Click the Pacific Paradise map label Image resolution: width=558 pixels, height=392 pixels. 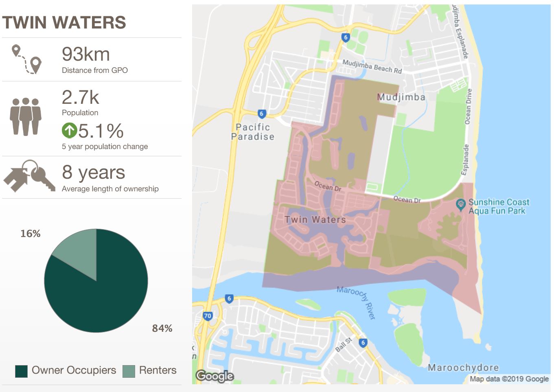[253, 132]
